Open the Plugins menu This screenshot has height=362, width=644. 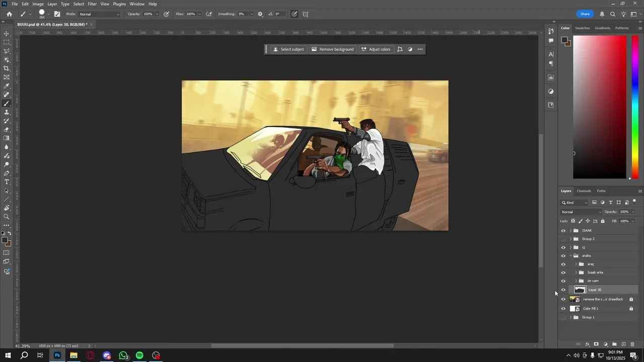tap(119, 4)
